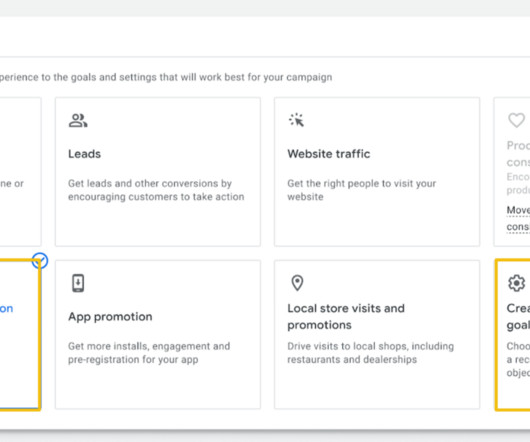Click the Website traffic cursor icon

coord(297,120)
